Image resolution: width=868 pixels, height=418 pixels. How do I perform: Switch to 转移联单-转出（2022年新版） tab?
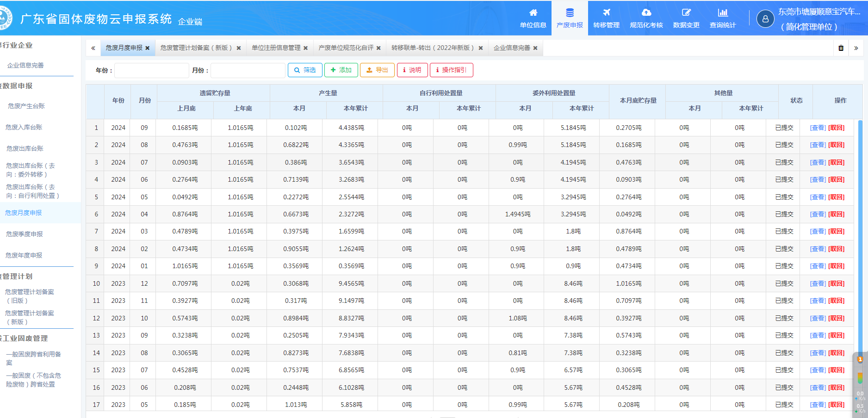[x=433, y=48]
